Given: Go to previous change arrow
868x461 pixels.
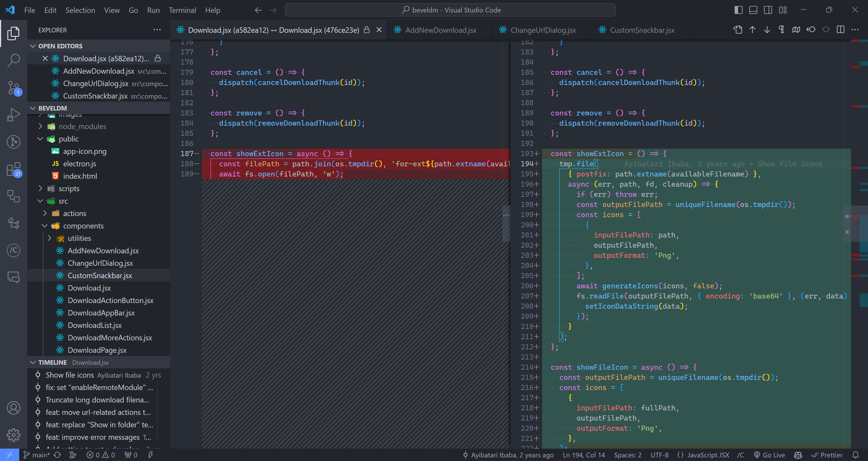Looking at the screenshot, I should 752,30.
